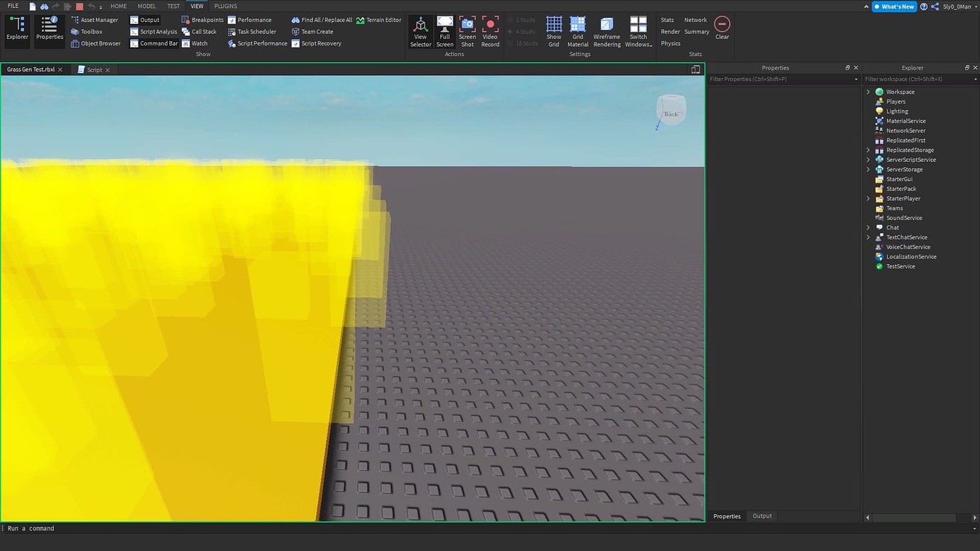
Task: Open the PLUGINS ribbon tab
Action: click(226, 6)
